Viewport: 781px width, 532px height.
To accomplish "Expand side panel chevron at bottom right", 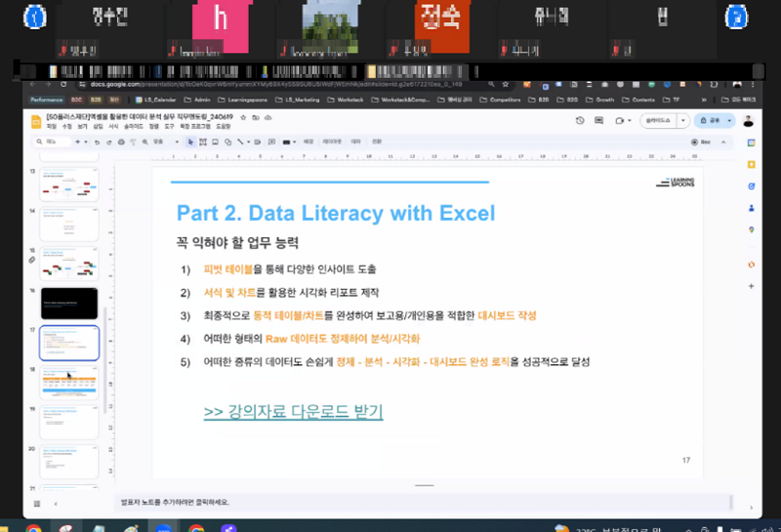I will pos(751,508).
